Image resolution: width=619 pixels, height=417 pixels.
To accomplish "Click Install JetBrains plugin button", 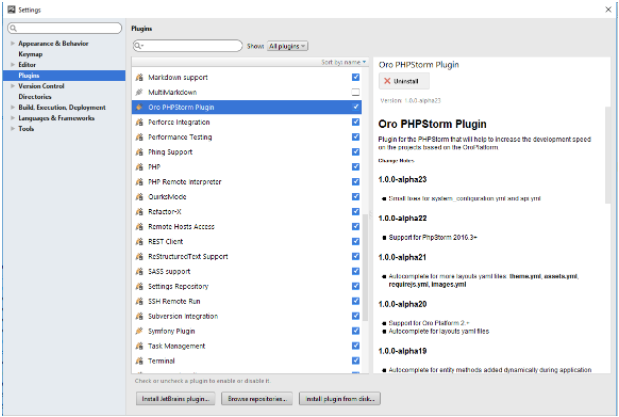I will [x=175, y=399].
